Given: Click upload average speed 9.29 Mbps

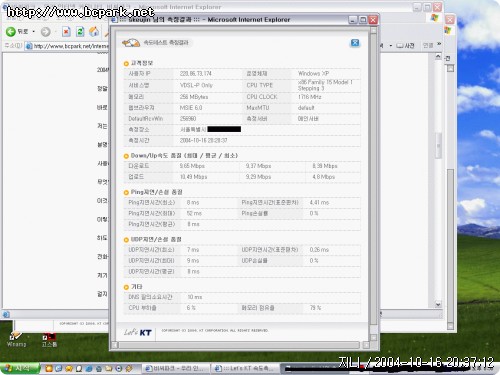Looking at the screenshot, I should 258,177.
